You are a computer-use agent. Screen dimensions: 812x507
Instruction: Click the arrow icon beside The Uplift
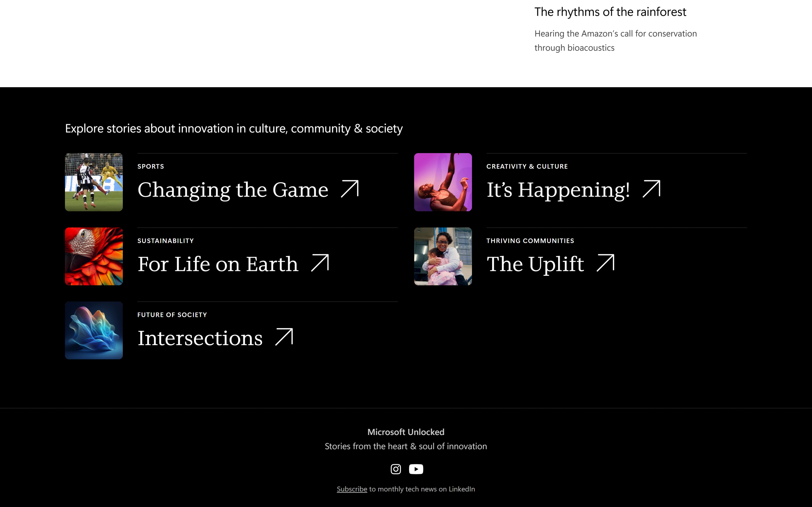[605, 263]
